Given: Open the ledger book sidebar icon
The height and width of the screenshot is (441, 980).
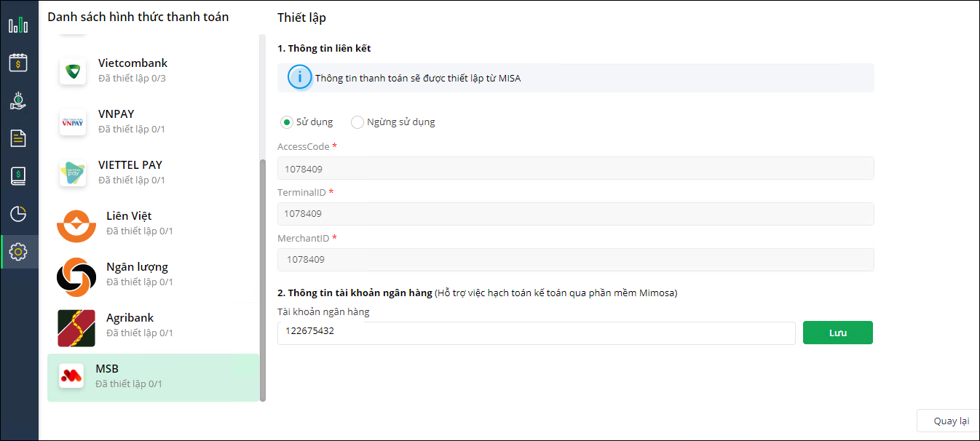Looking at the screenshot, I should coord(18,176).
